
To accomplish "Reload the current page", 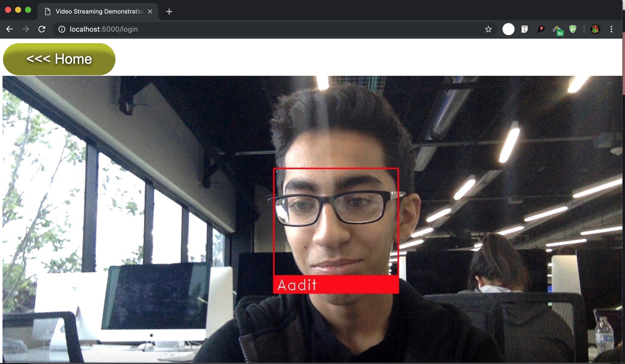I will (42, 29).
